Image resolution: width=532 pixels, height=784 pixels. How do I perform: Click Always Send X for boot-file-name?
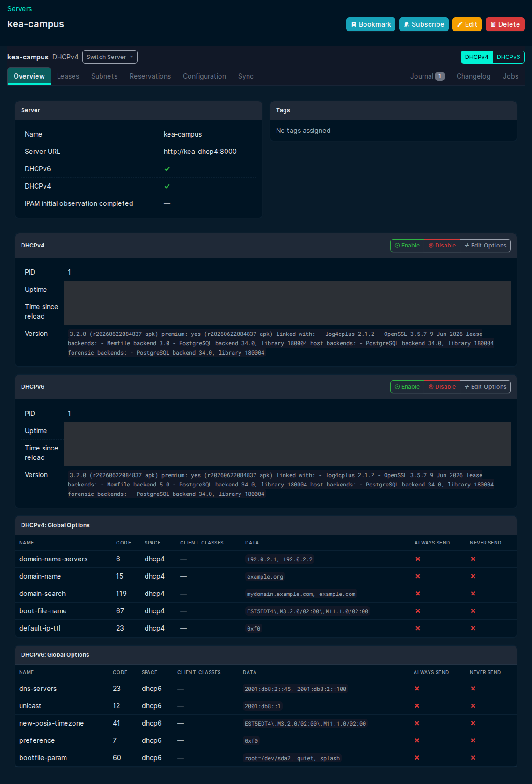coord(418,611)
